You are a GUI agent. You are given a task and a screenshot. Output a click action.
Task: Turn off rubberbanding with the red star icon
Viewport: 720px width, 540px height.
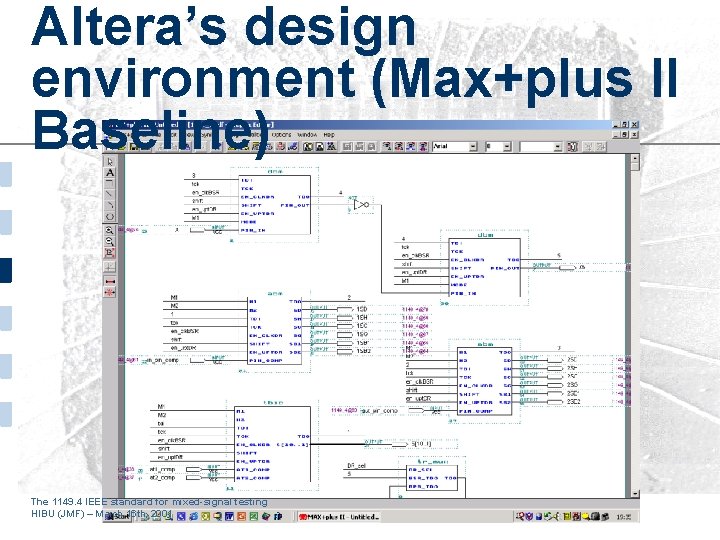point(110,292)
